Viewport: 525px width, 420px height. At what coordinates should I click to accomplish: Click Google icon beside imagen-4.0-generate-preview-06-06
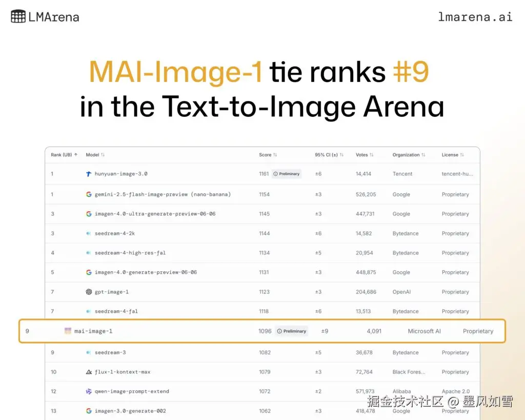pyautogui.click(x=89, y=272)
